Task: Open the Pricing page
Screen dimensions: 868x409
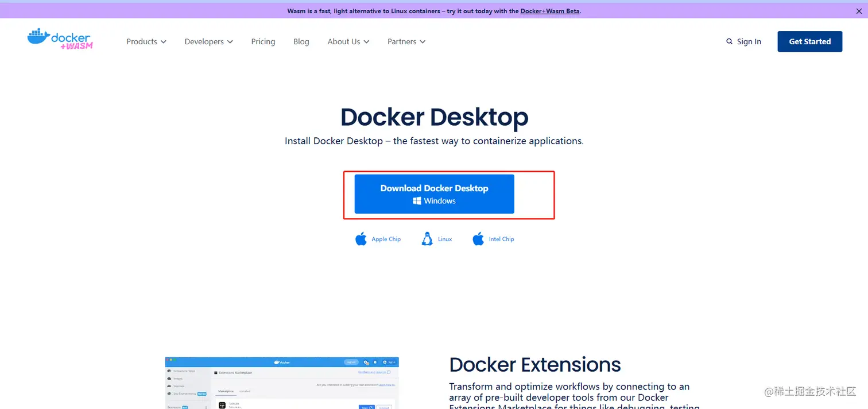Action: coord(263,41)
